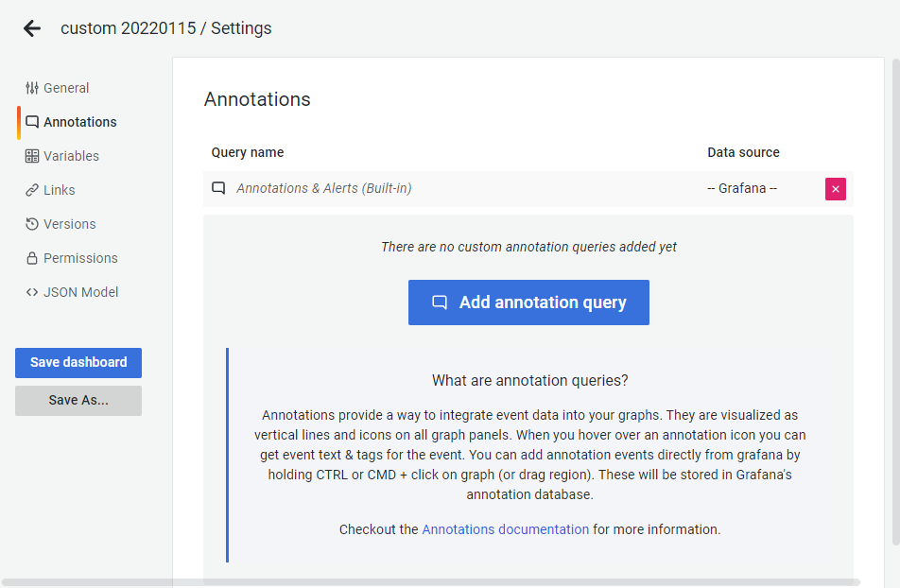
Task: Select the General settings sliders icon
Action: [x=31, y=87]
